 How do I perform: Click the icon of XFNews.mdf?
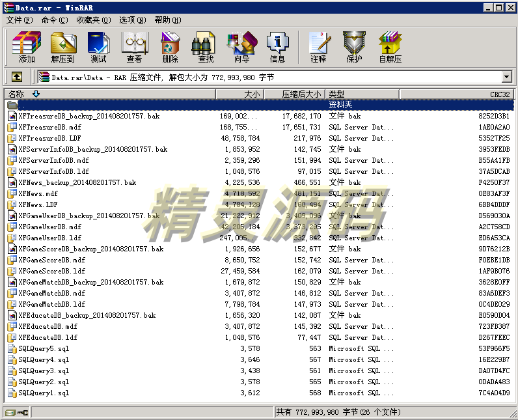12,193
